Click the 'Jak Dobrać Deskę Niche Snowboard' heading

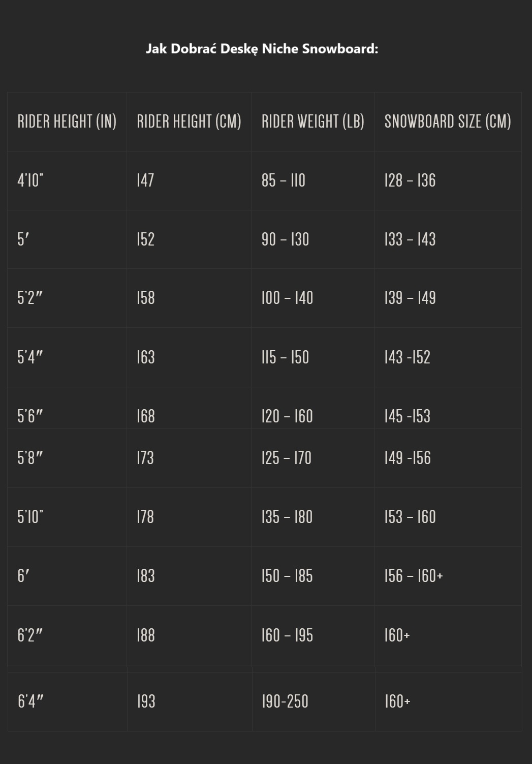pos(262,49)
